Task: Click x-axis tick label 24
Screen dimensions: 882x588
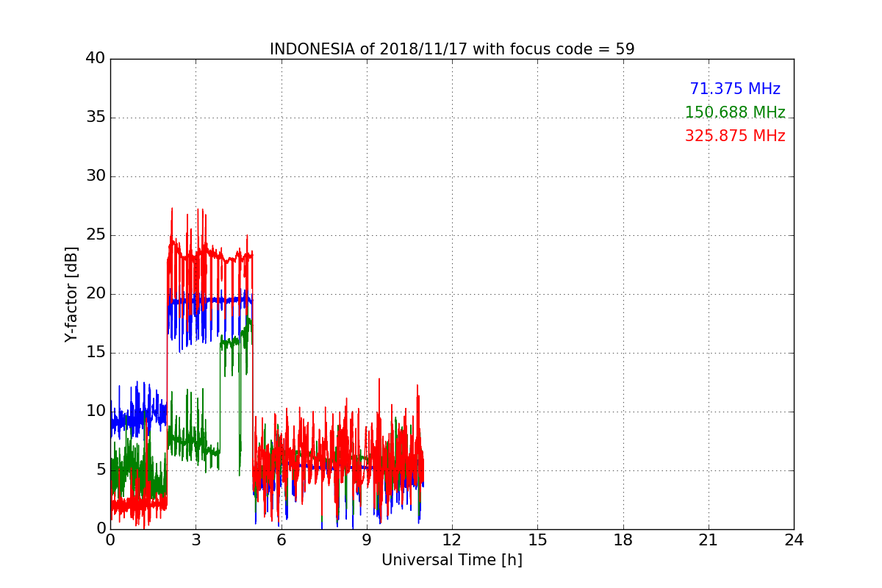Action: click(x=794, y=540)
